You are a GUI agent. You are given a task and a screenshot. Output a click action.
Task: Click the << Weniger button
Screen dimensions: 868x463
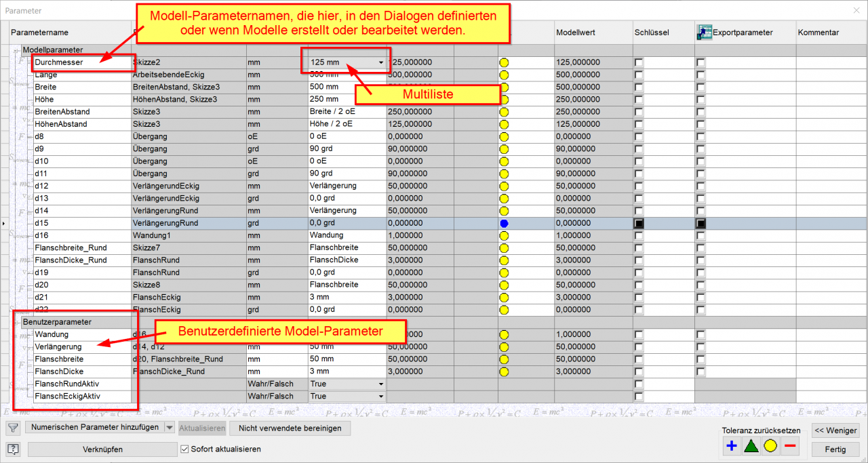836,430
